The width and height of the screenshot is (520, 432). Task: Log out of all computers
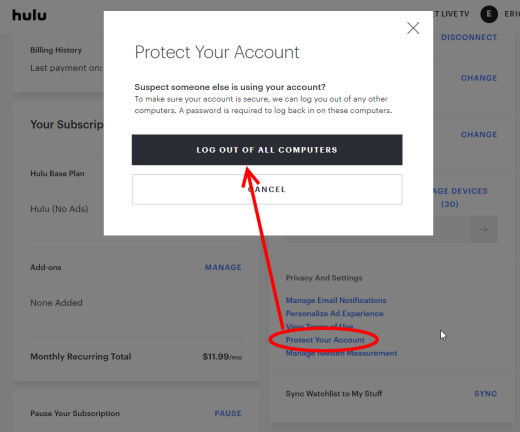pos(267,150)
